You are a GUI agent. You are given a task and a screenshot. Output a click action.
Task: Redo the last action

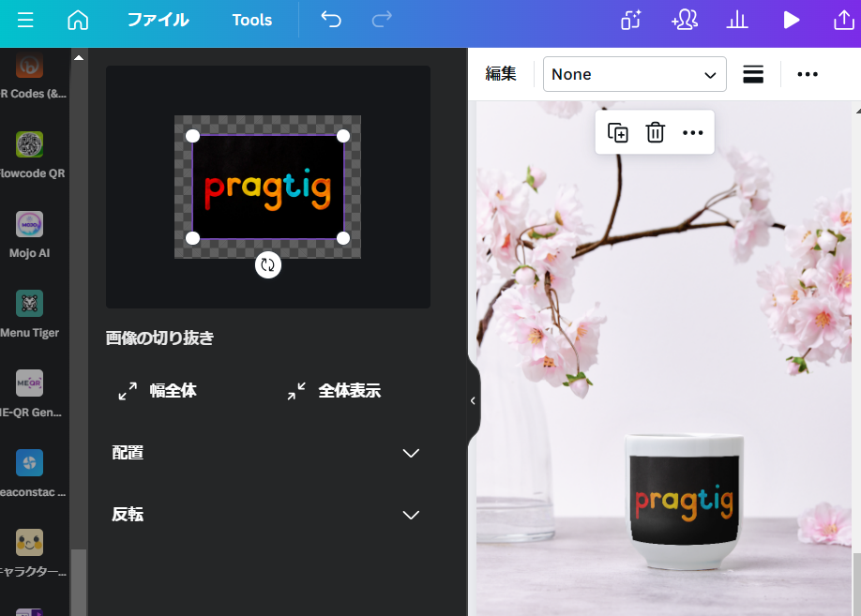[x=382, y=20]
